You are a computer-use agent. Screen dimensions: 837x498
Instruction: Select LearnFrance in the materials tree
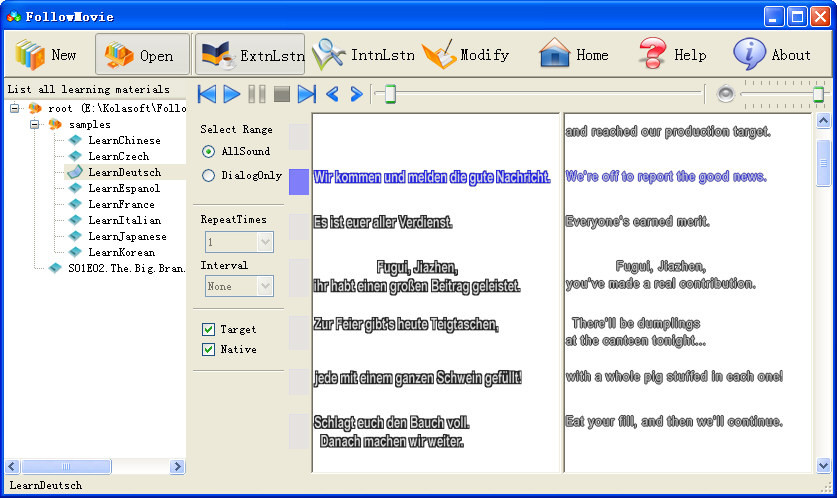coord(121,204)
